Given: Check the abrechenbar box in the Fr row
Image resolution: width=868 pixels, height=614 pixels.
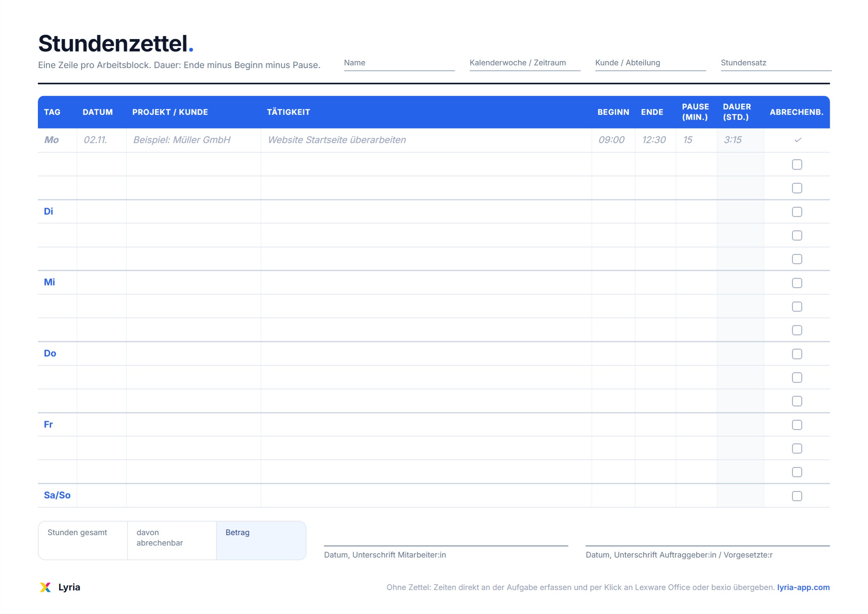Looking at the screenshot, I should tap(797, 425).
